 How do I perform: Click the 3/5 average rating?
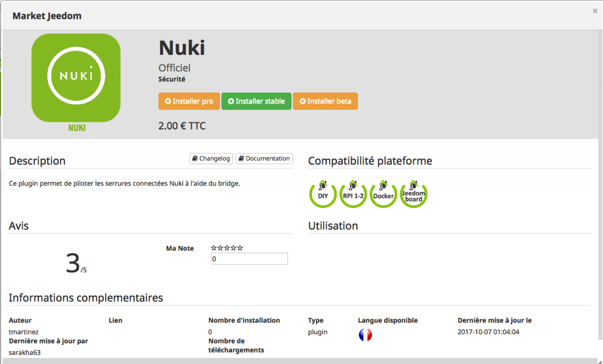coord(76,263)
